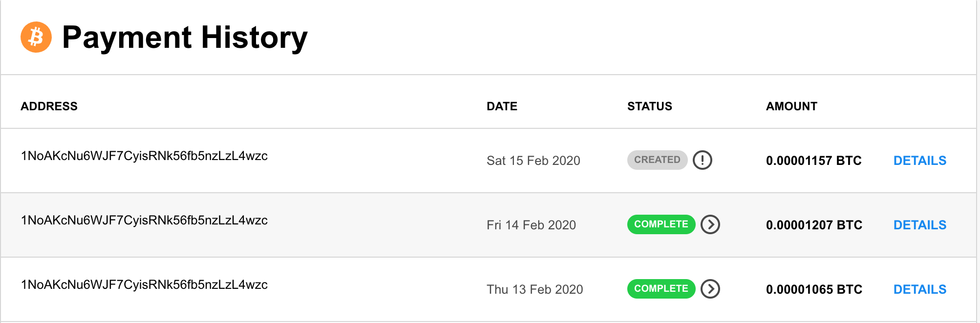Open DETAILS for the 0.00001065 BTC payment
Image resolution: width=980 pixels, height=323 pixels.
point(920,289)
